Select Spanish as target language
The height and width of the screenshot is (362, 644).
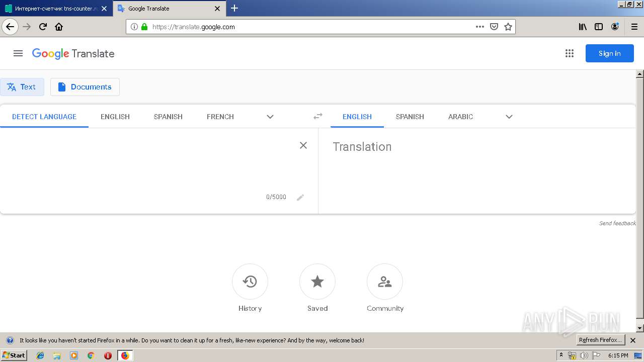(410, 117)
